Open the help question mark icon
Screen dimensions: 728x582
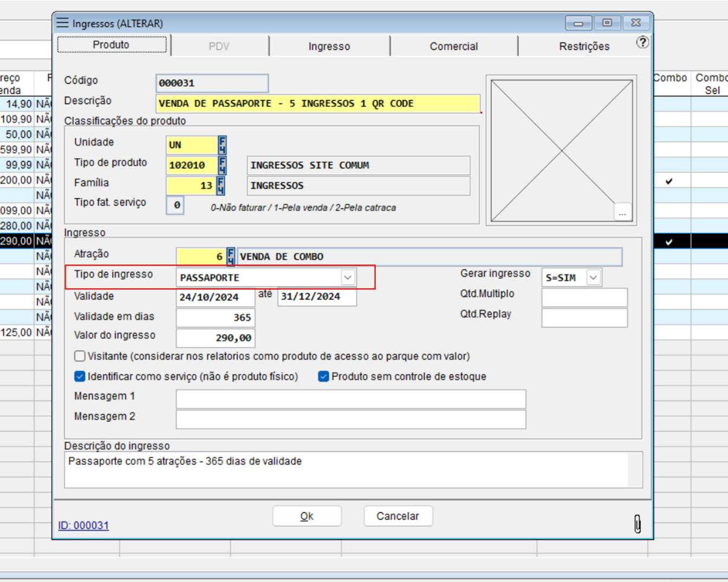(x=642, y=42)
